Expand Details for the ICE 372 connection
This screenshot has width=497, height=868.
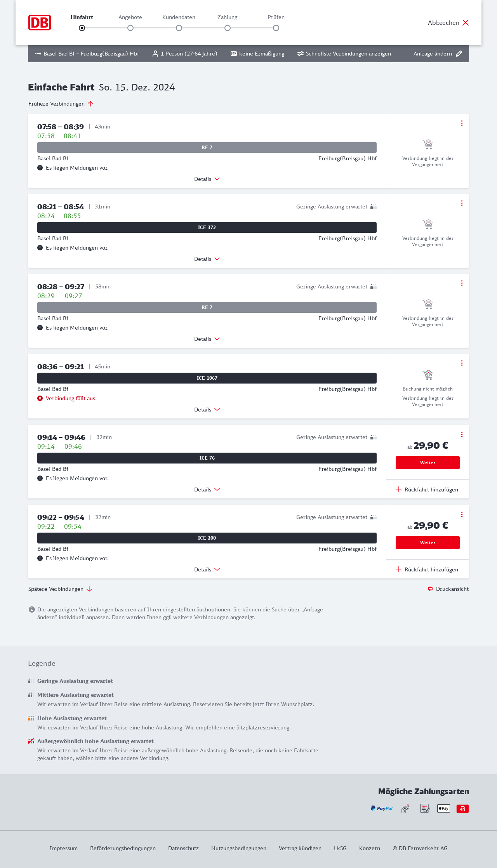(207, 259)
